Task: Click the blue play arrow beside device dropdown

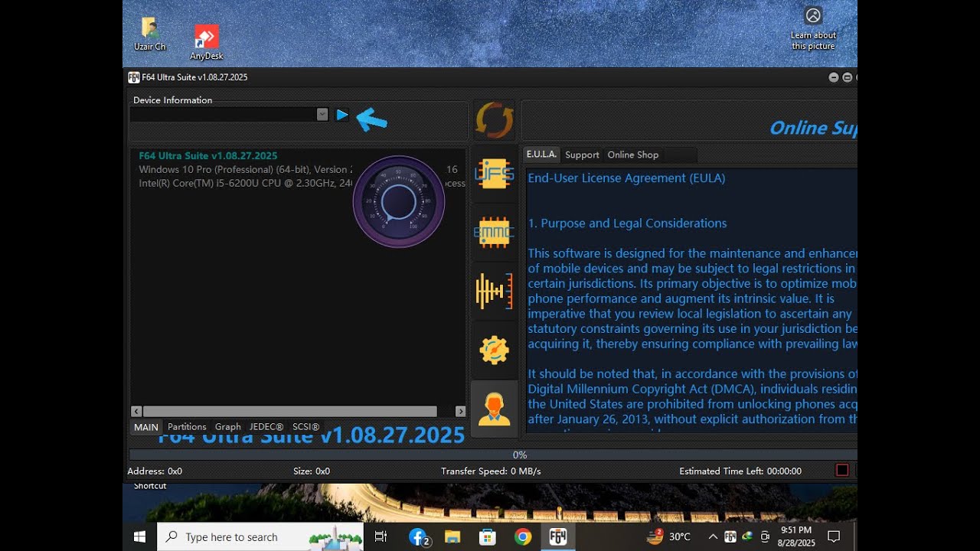Action: click(342, 115)
